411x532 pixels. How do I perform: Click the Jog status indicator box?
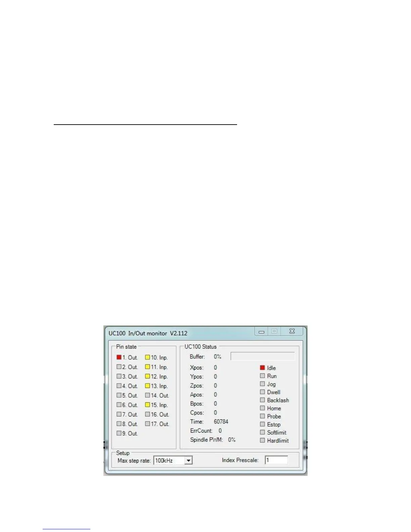[263, 384]
